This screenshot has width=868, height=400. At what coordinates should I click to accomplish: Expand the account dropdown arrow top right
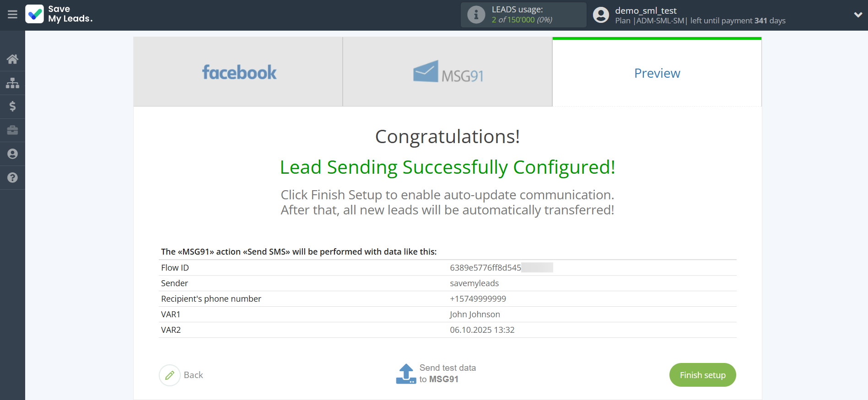858,15
